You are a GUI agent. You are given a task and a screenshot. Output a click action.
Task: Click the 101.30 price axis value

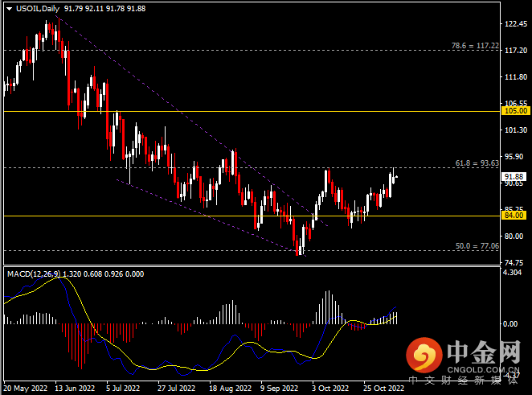tap(516, 130)
